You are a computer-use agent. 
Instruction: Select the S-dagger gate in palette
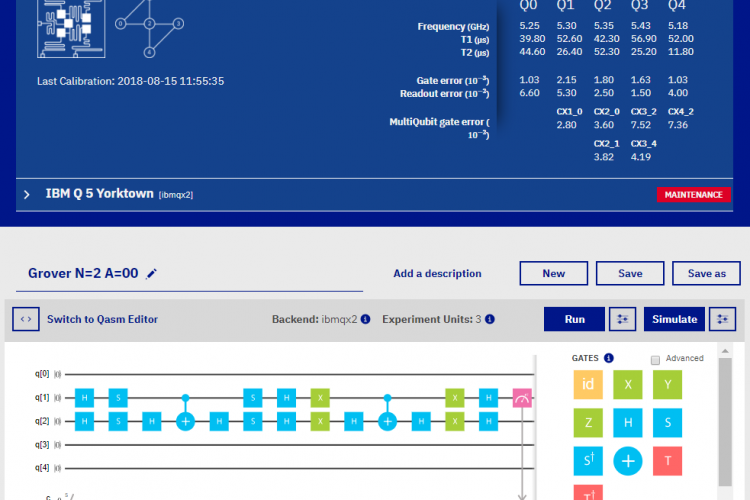click(588, 461)
